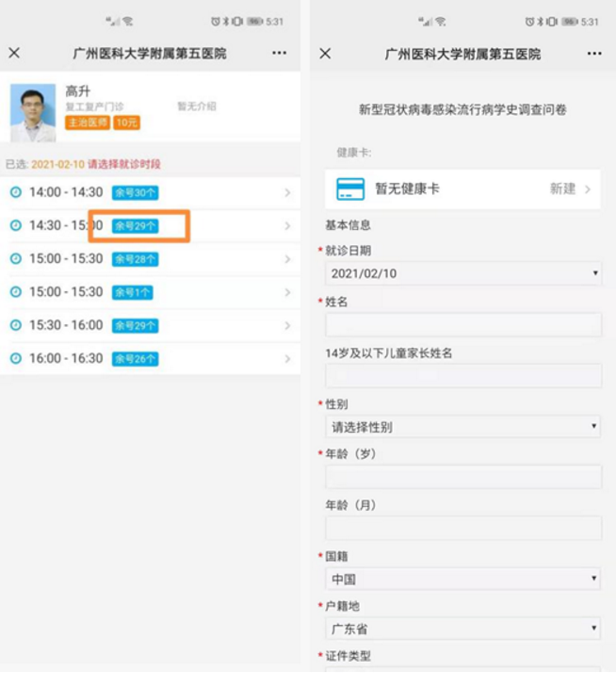Open the 就诊日期 date dropdown
Viewport: 616px width, 673px height.
pyautogui.click(x=462, y=273)
